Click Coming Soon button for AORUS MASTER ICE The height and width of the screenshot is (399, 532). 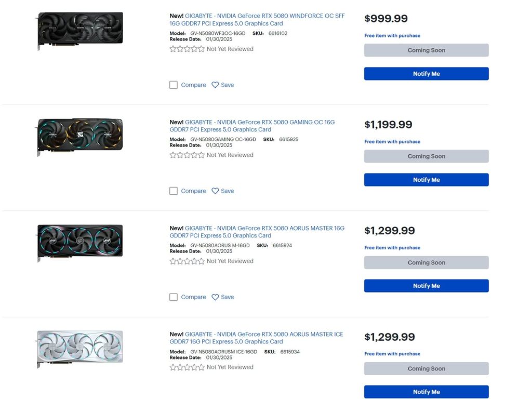coord(426,368)
